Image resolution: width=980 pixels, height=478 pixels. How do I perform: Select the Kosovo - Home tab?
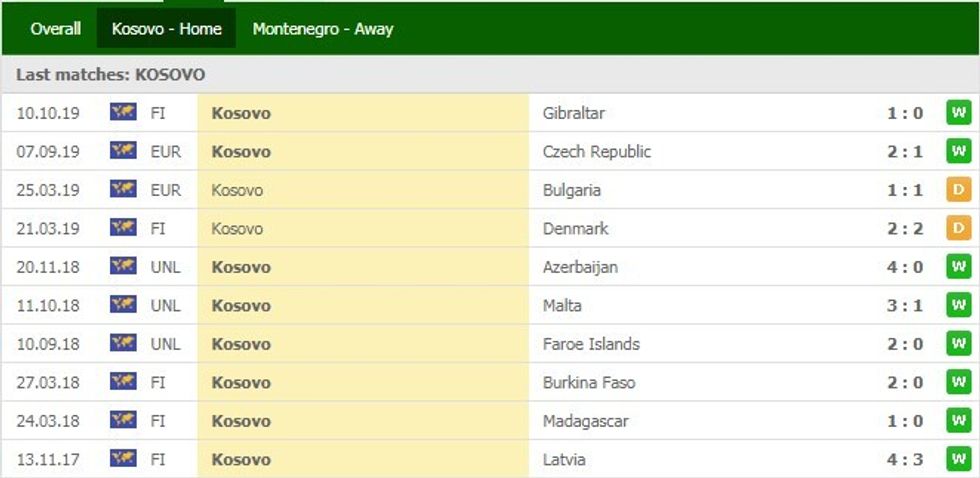(166, 29)
